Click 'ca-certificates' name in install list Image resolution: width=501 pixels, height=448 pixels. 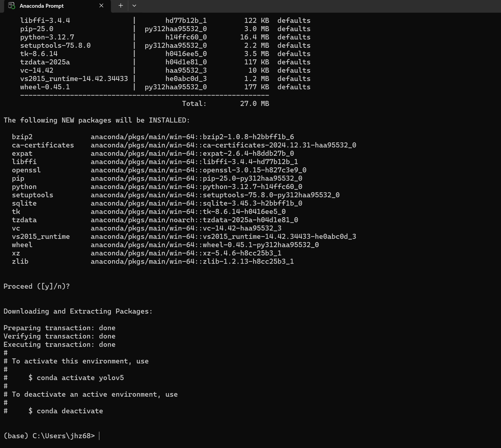tap(43, 145)
